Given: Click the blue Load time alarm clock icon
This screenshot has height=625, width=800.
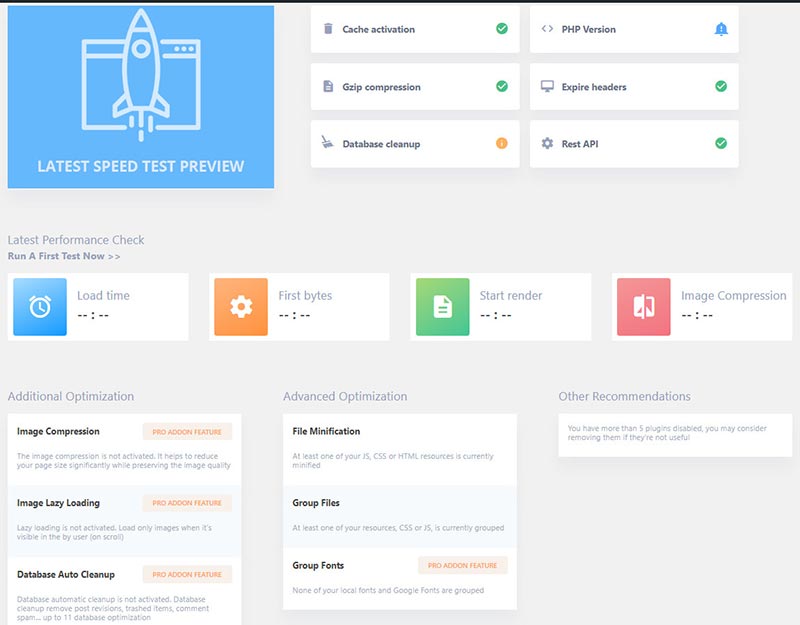Looking at the screenshot, I should click(40, 307).
